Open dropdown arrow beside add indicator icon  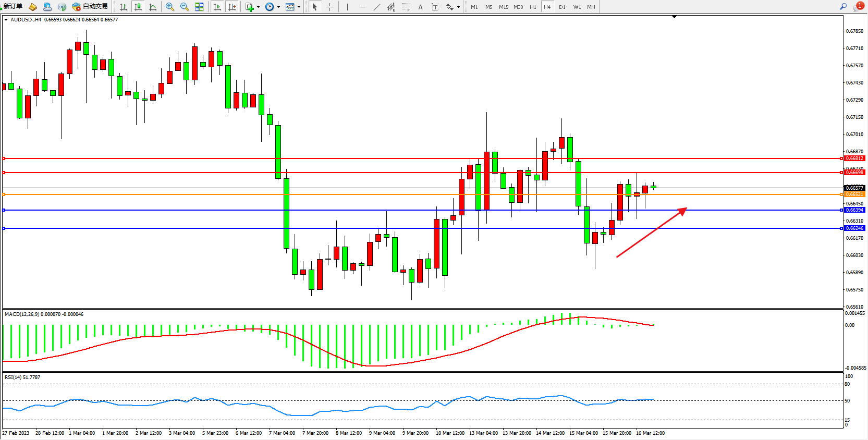coord(258,7)
